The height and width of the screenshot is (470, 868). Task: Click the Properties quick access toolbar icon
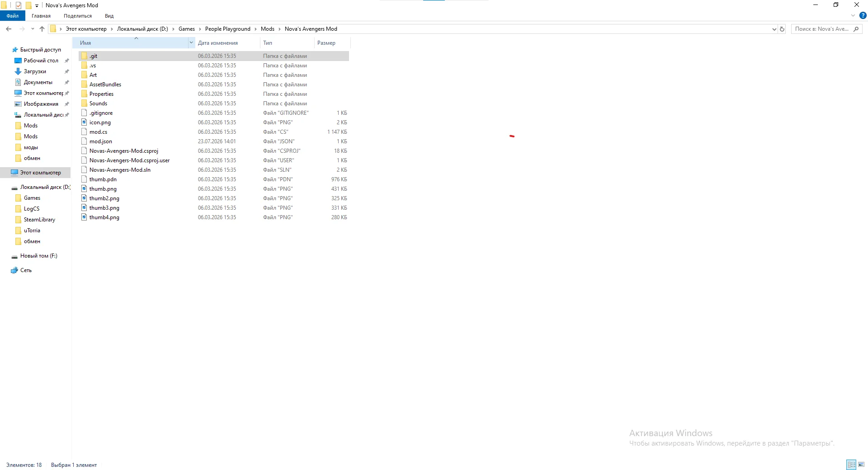pos(19,5)
